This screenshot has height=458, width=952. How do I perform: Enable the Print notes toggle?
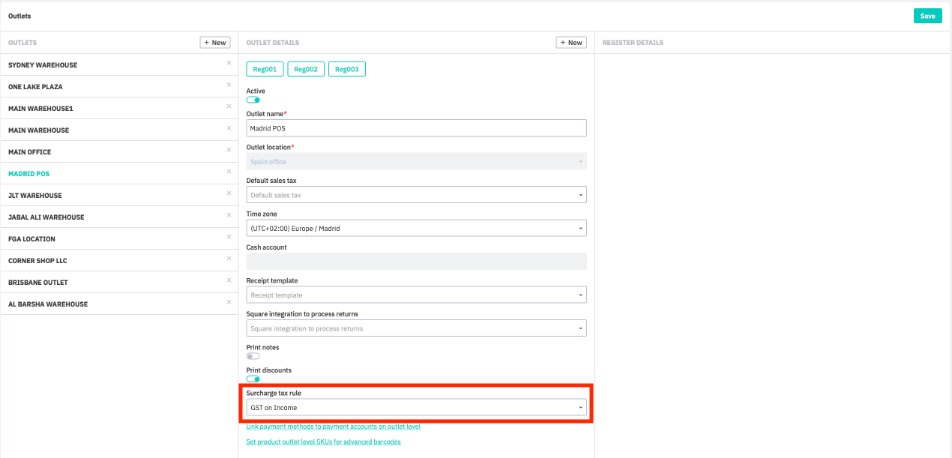point(253,356)
